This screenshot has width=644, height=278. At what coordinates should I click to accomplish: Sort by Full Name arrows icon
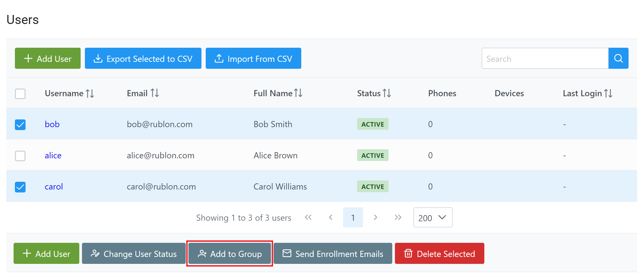click(298, 93)
